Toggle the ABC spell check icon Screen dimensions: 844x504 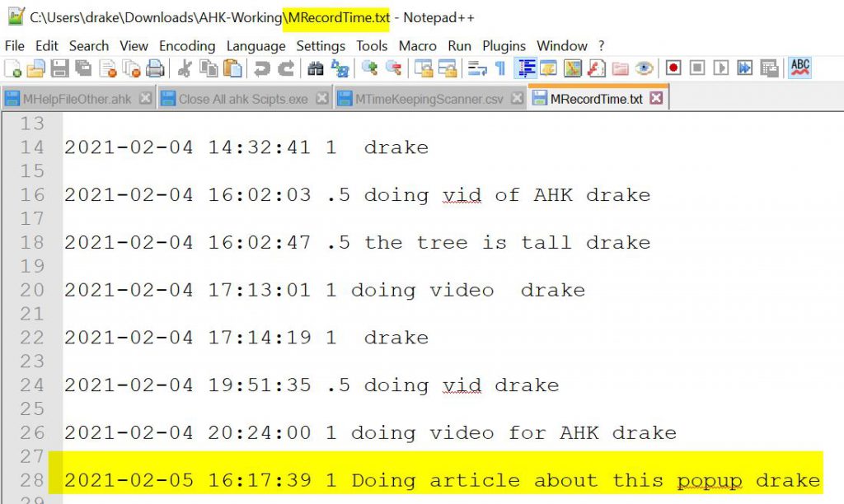[799, 68]
